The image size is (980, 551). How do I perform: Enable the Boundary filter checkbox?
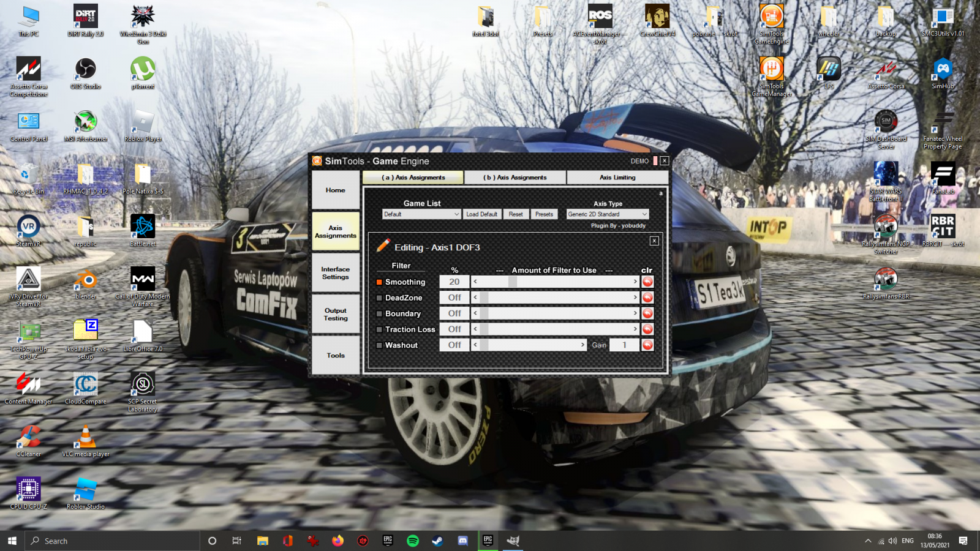(379, 314)
